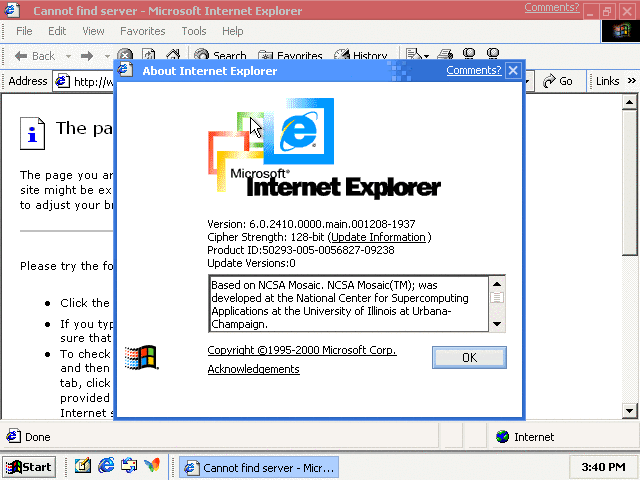Click the About dialog title bar icon
Viewport: 640px width, 480px height.
125,70
